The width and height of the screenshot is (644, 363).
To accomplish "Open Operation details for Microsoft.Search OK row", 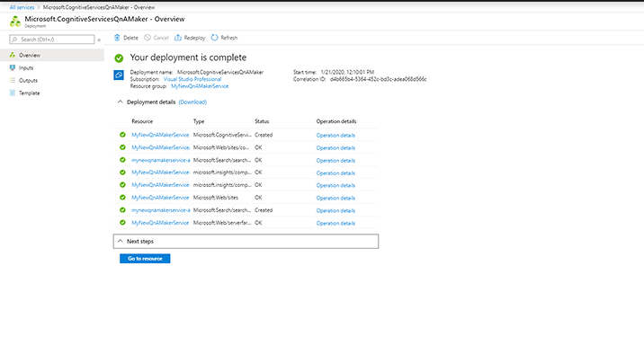I will click(x=335, y=161).
